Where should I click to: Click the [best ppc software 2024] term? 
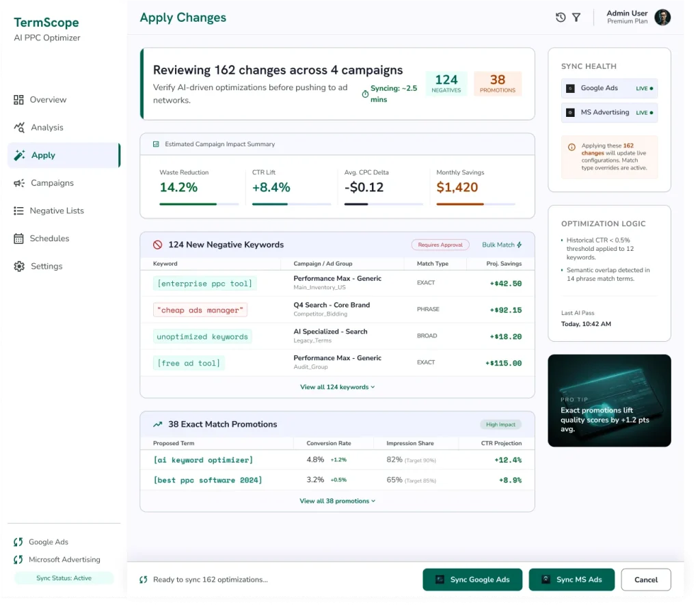point(208,480)
